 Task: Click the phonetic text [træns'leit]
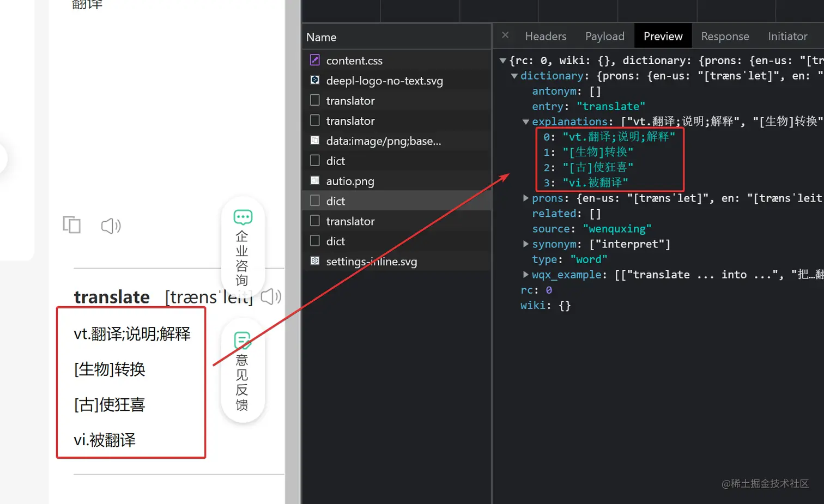pyautogui.click(x=209, y=297)
